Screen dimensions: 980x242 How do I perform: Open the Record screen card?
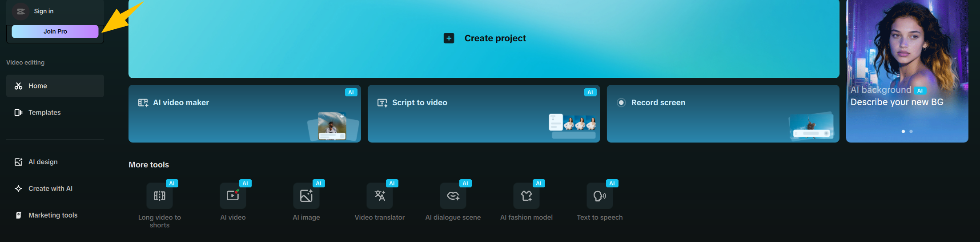pyautogui.click(x=723, y=114)
